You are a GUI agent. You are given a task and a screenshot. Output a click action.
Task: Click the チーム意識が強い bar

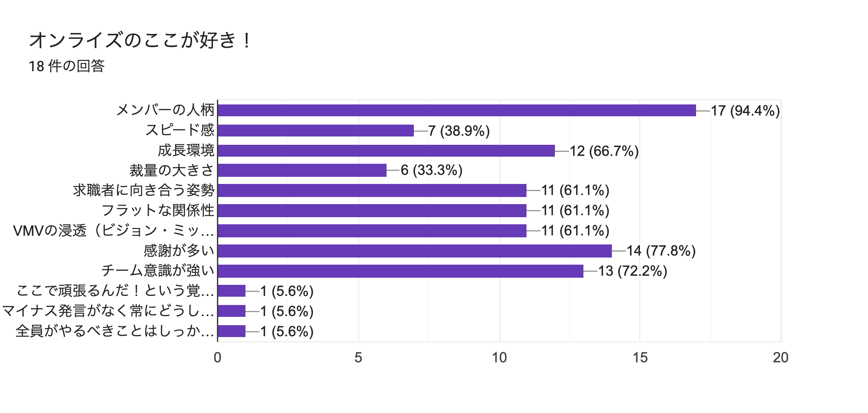click(x=401, y=271)
